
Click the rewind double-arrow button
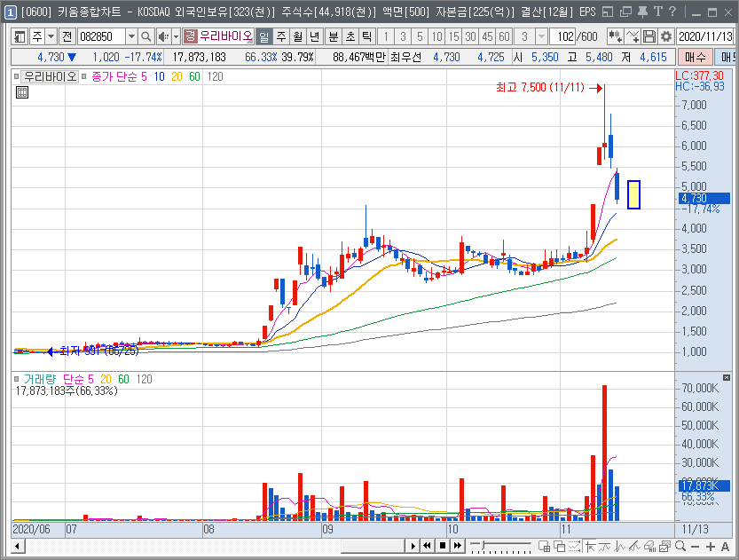click(x=427, y=546)
